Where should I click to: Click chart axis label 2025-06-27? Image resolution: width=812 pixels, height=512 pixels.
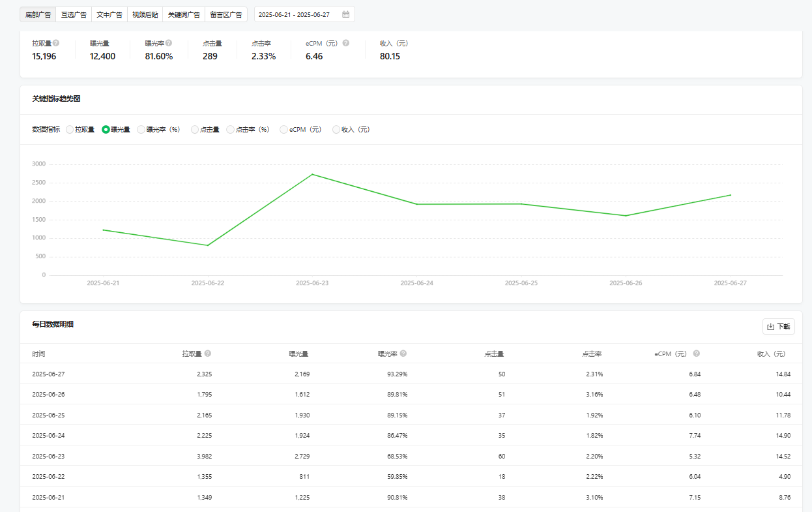pyautogui.click(x=731, y=283)
